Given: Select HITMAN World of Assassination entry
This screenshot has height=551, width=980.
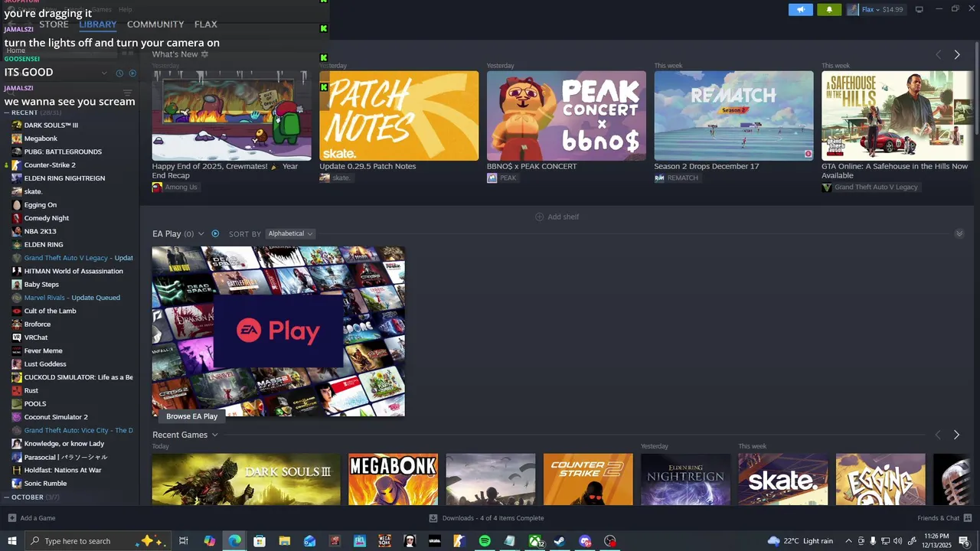Looking at the screenshot, I should [73, 271].
